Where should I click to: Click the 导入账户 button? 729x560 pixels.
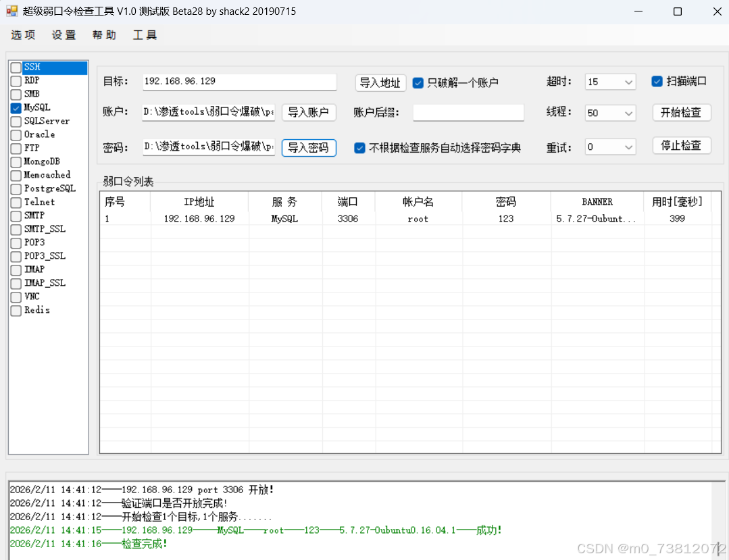(x=309, y=112)
